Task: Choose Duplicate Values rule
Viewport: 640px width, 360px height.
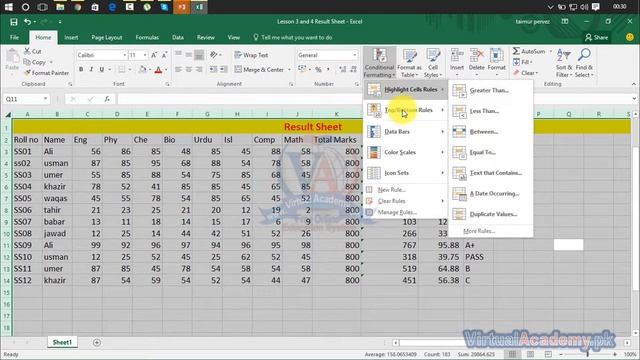Action: (x=491, y=214)
